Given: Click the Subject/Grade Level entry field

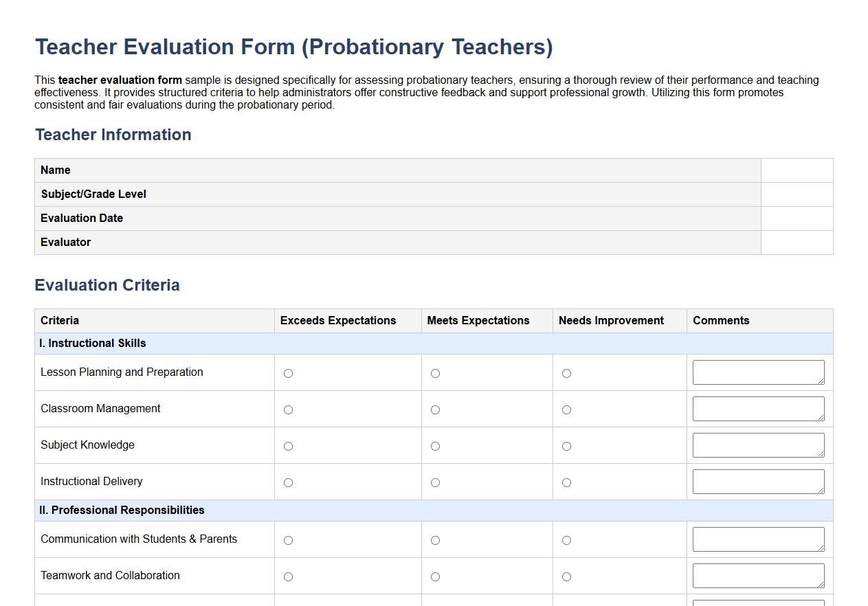Looking at the screenshot, I should [x=796, y=194].
